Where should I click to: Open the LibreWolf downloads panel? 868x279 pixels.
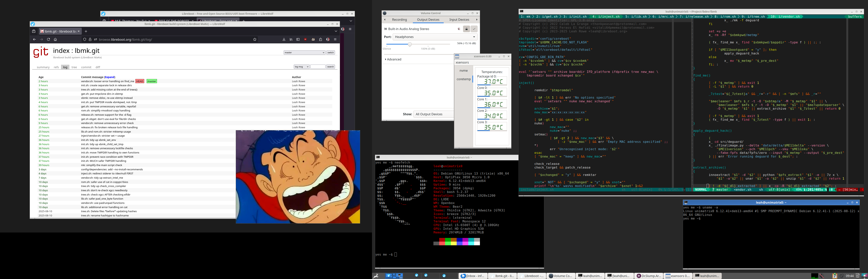pyautogui.click(x=284, y=39)
